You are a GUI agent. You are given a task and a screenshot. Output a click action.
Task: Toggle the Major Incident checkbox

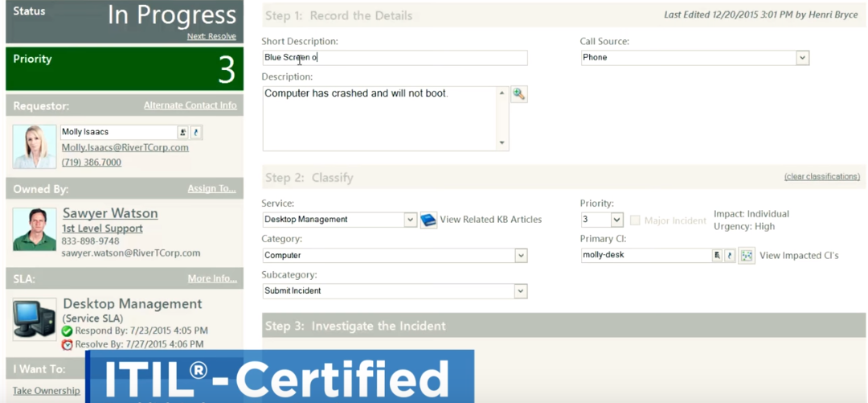635,220
